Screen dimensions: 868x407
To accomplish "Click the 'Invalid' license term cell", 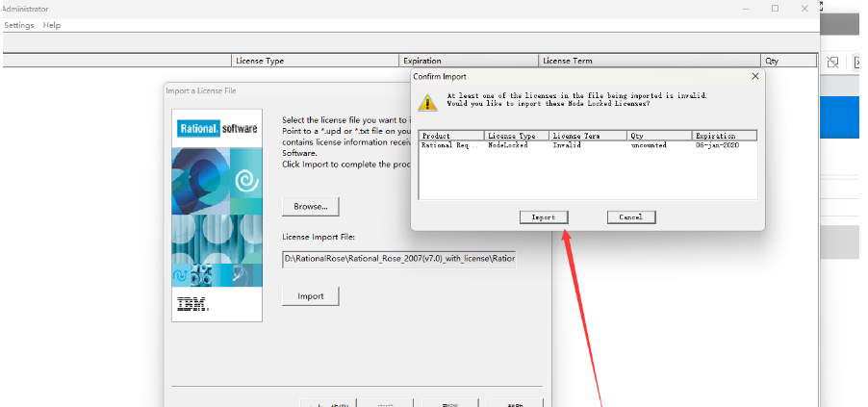I will (x=566, y=145).
